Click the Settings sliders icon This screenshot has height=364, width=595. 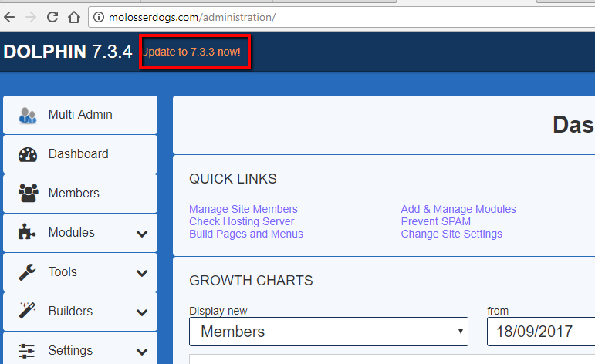[29, 351]
